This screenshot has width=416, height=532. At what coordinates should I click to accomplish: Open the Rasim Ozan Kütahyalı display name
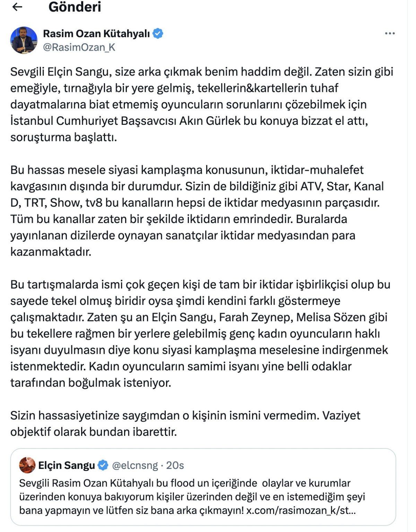(x=96, y=34)
